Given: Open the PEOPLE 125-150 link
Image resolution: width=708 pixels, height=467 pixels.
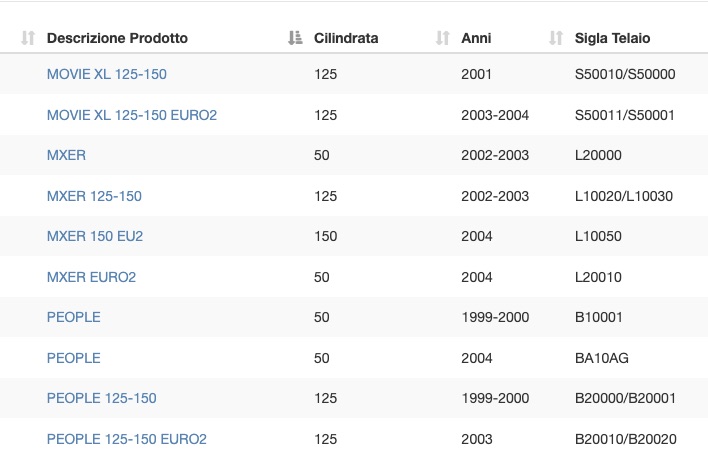Looking at the screenshot, I should point(102,398).
